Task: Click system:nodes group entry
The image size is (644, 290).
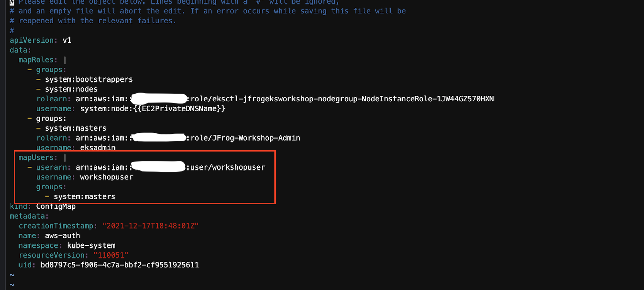Action: click(71, 89)
